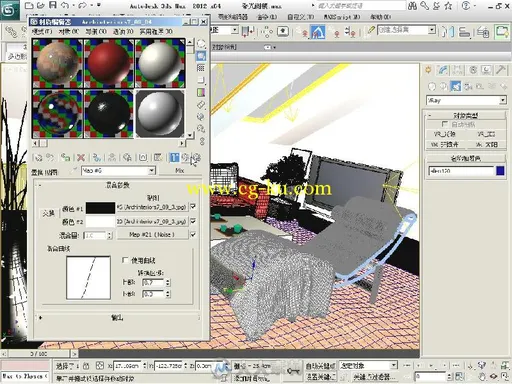Open the Customize menu in main menu bar
512x384 pixels.
(x=301, y=17)
